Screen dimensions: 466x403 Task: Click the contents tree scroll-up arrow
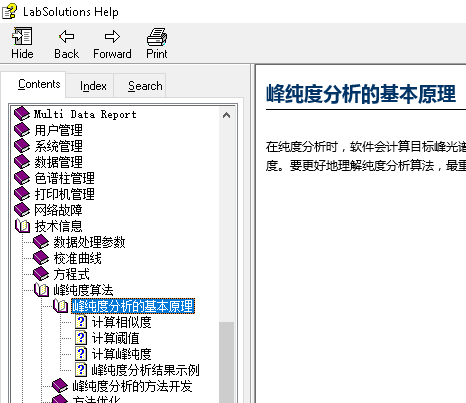pos(226,115)
